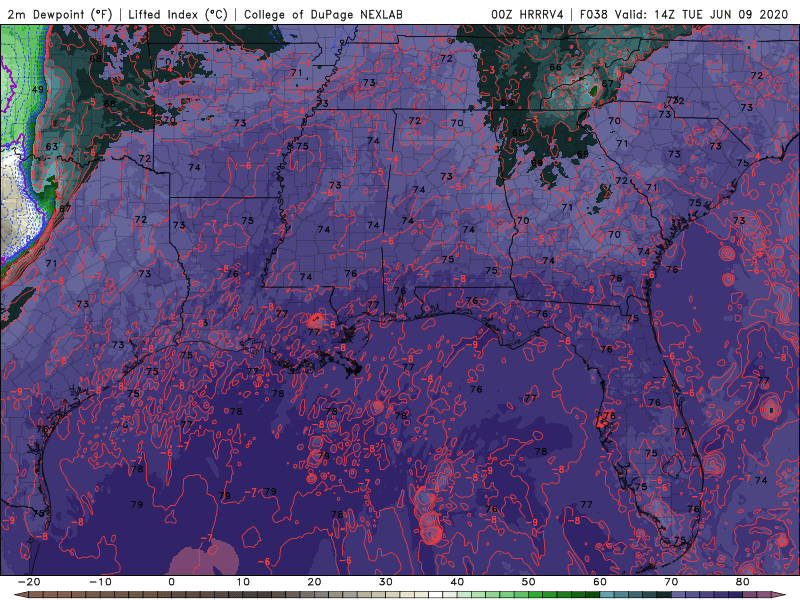Click the '30' color scale label
The image size is (800, 600).
386,582
